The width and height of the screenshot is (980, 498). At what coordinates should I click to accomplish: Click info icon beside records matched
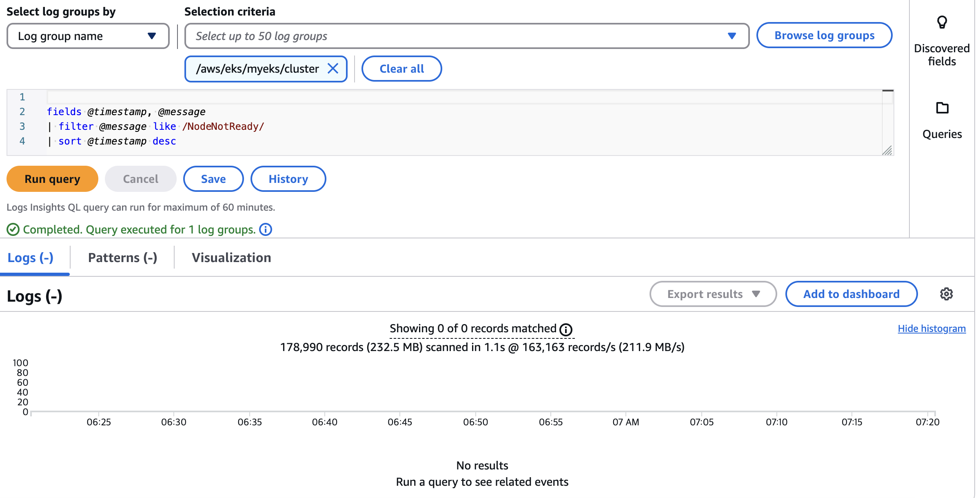pyautogui.click(x=566, y=329)
